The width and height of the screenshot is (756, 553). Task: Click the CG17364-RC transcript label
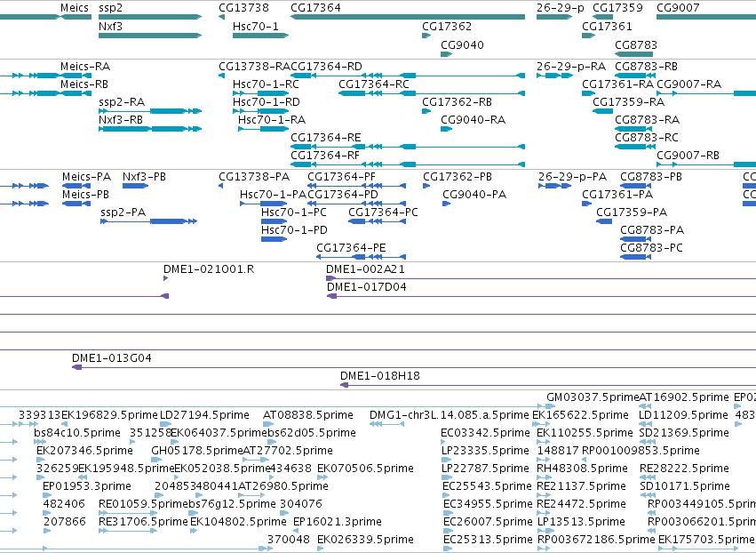[x=374, y=84]
